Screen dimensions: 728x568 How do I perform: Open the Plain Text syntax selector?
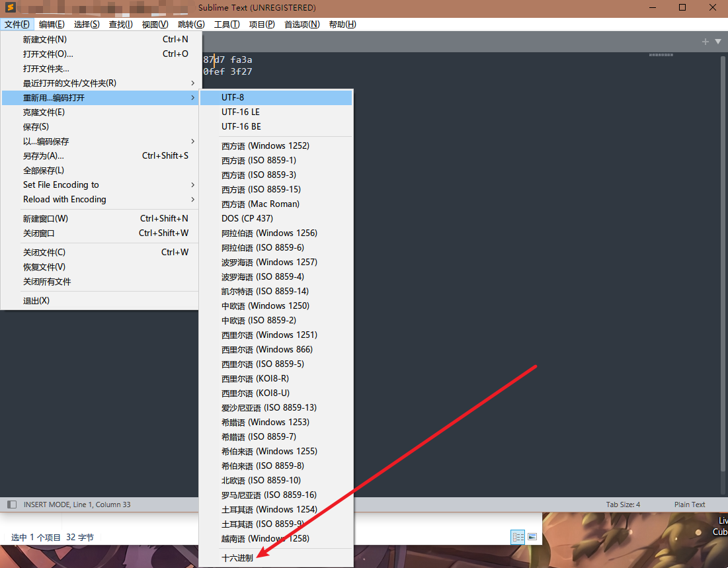click(690, 505)
